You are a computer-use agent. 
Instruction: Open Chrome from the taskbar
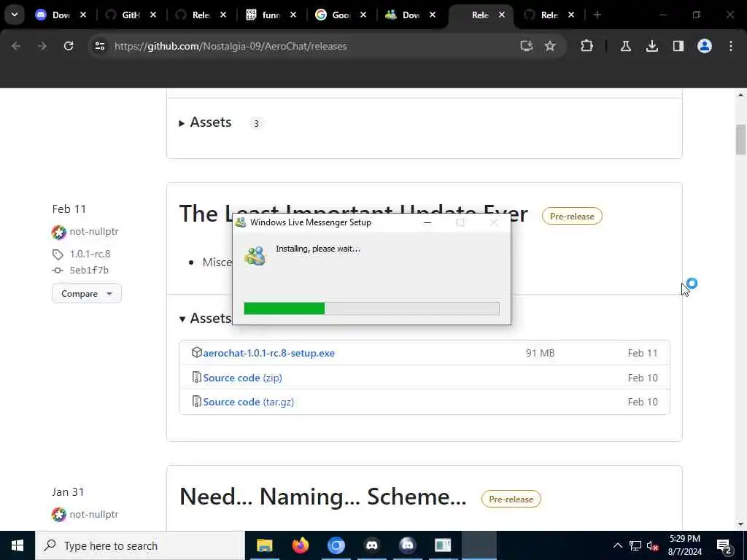pyautogui.click(x=336, y=545)
